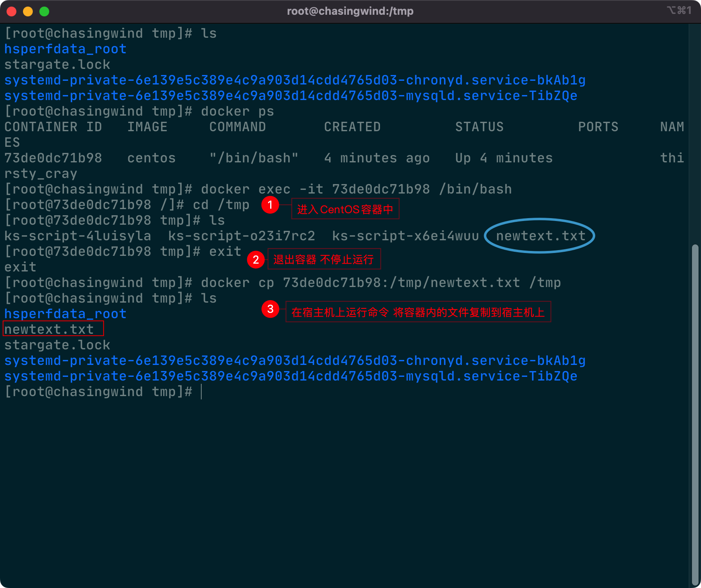Click hsperfdata_root under the first ls command

pos(65,49)
